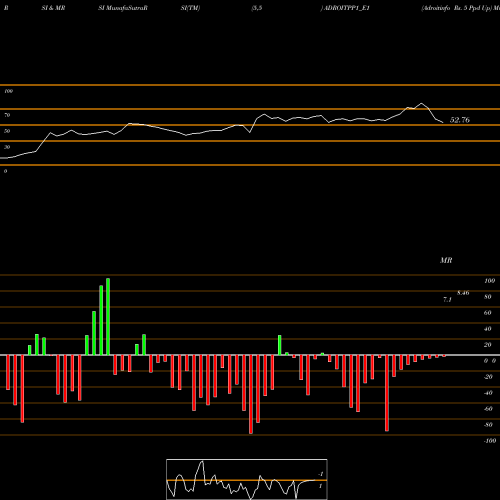
Task: Click the 30 level label on RSI chart
Action: pyautogui.click(x=7, y=147)
